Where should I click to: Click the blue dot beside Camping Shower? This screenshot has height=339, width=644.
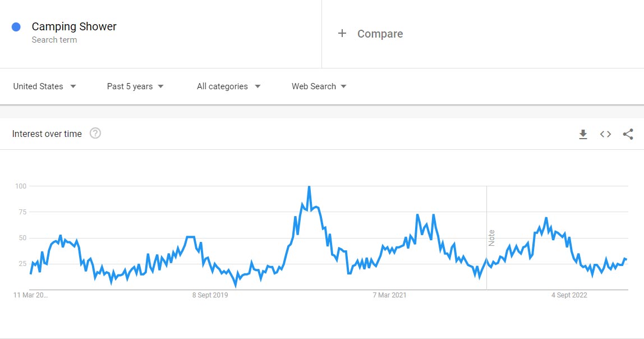click(x=16, y=27)
